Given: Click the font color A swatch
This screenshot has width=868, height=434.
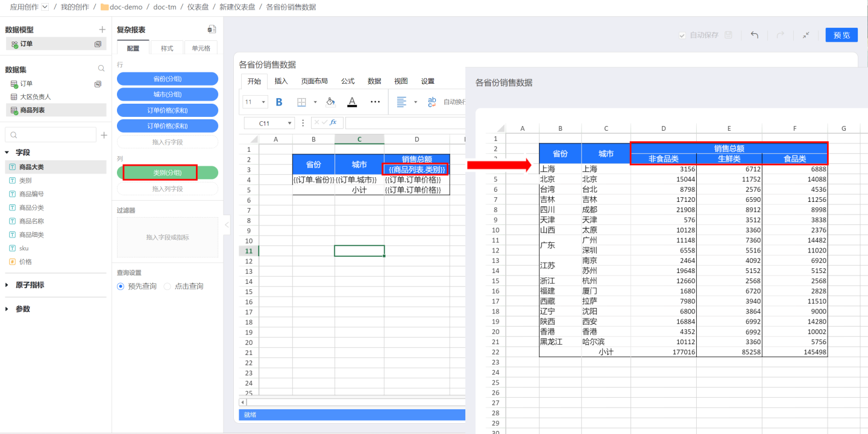Looking at the screenshot, I should [x=352, y=102].
